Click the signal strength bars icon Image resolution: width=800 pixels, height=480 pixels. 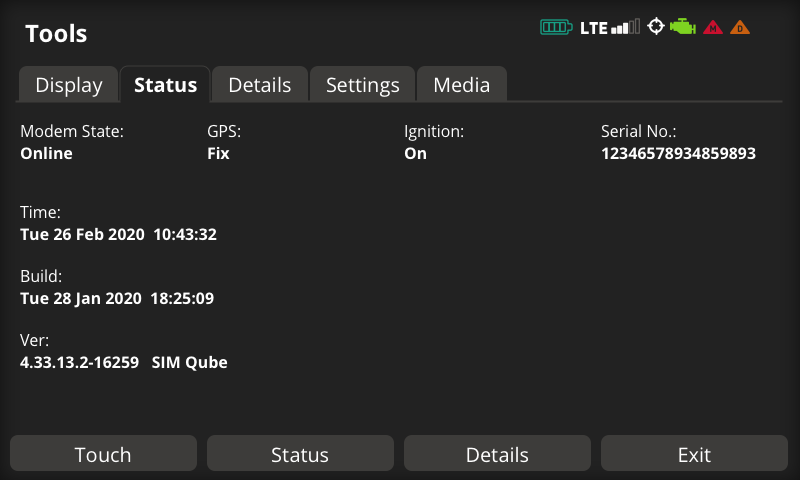626,27
